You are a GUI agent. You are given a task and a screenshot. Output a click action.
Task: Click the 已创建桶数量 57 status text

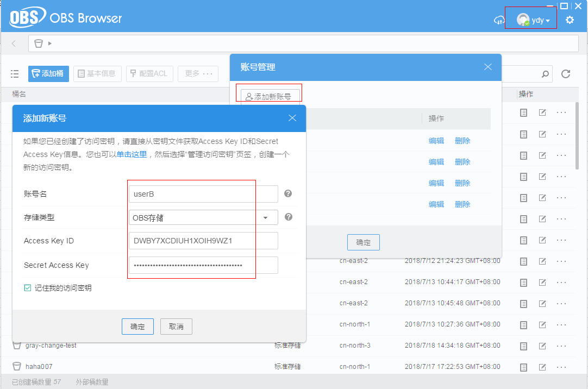(36, 382)
